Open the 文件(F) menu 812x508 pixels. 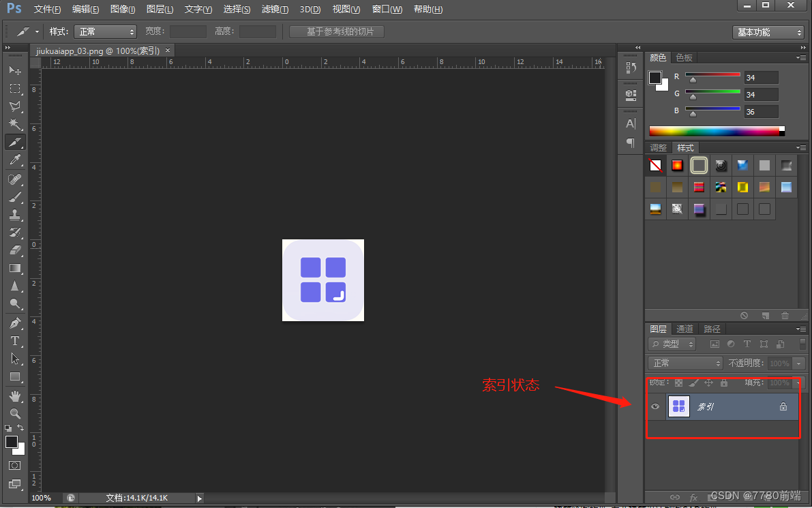(x=47, y=10)
